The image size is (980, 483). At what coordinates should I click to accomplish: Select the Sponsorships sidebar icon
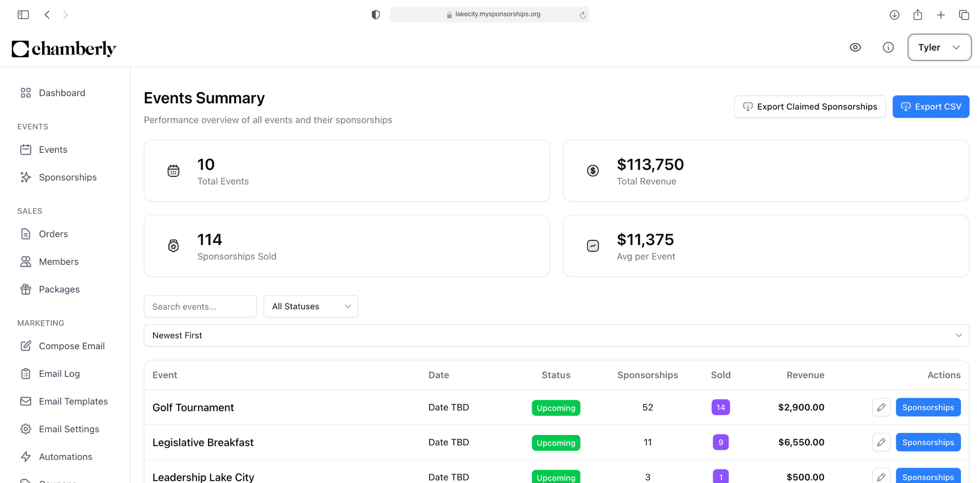point(26,177)
